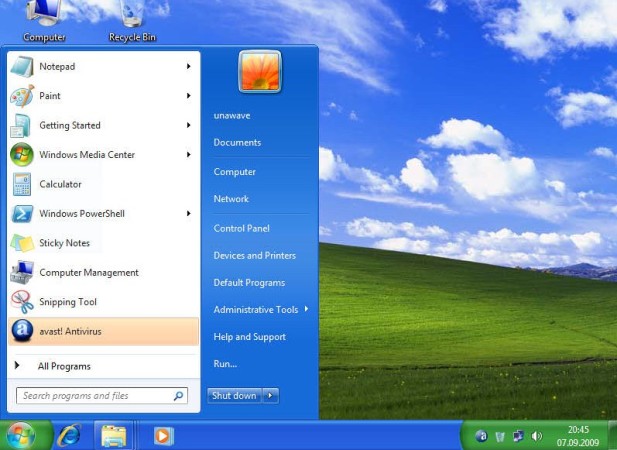Click the Computer Management label
Screen dimensions: 617x450
click(x=89, y=273)
